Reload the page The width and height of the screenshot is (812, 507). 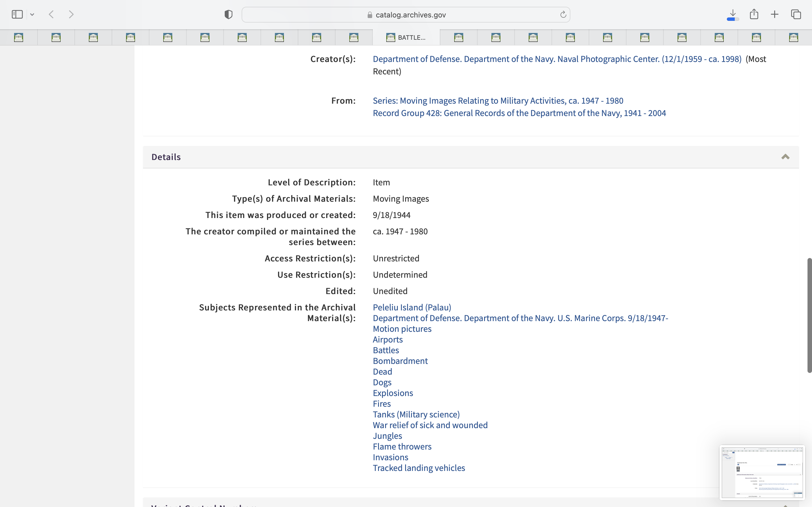563,14
